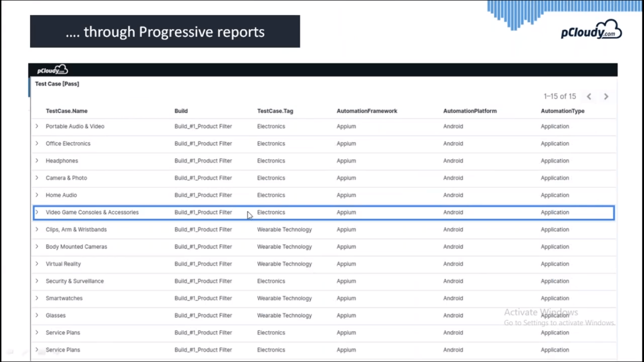Expand the Glasses test case row
644x362 pixels.
[37, 315]
